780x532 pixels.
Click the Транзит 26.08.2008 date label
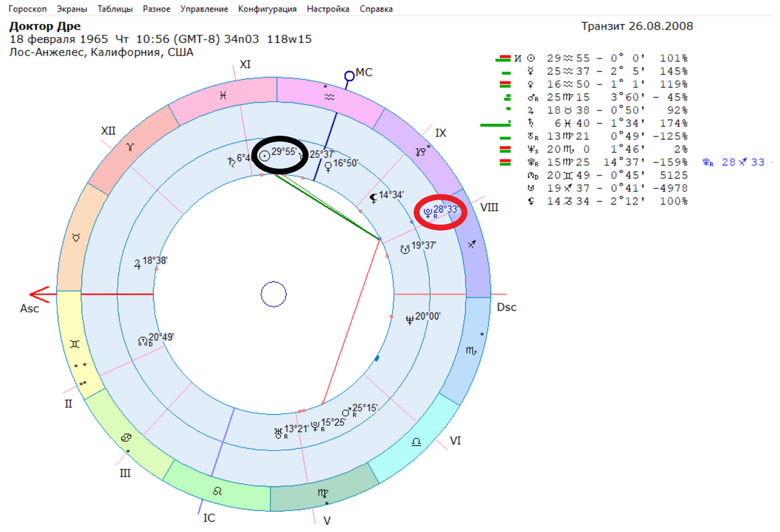click(636, 26)
